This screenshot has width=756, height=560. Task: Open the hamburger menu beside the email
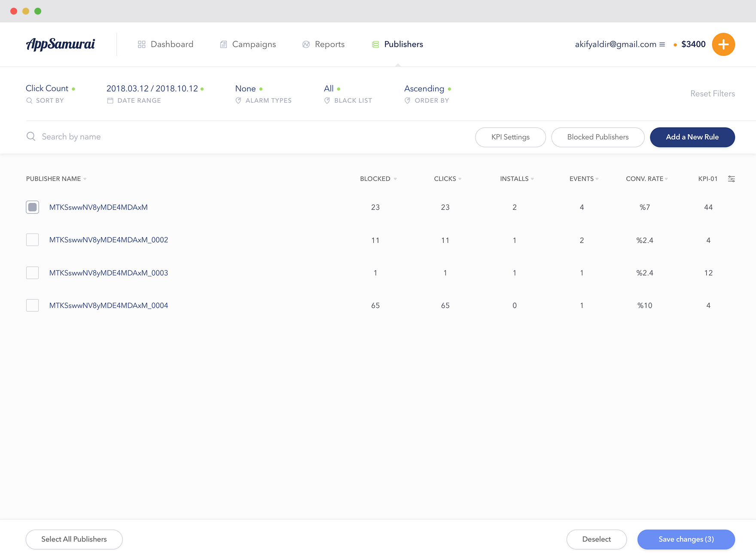tap(662, 44)
